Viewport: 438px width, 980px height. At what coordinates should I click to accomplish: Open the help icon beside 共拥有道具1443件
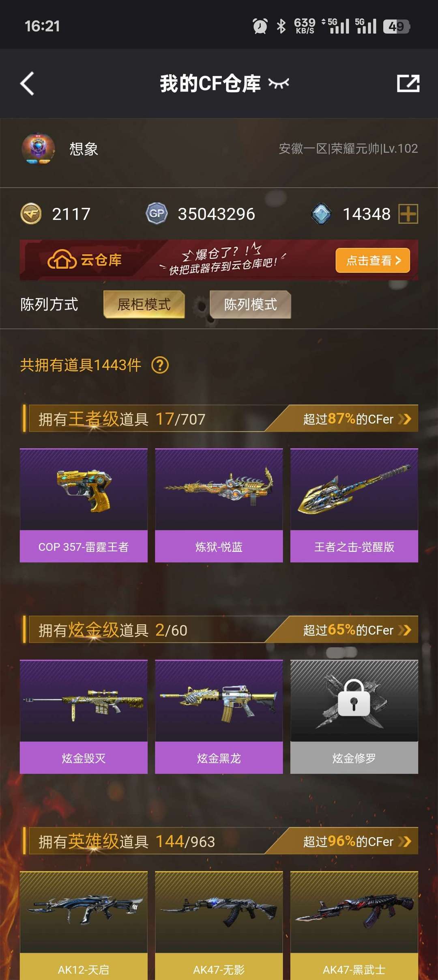160,365
